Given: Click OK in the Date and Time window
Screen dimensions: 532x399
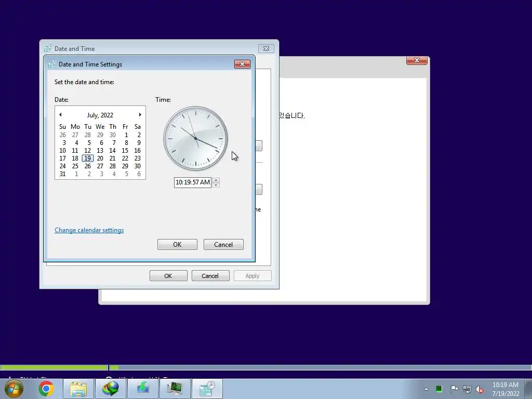Looking at the screenshot, I should (168, 275).
